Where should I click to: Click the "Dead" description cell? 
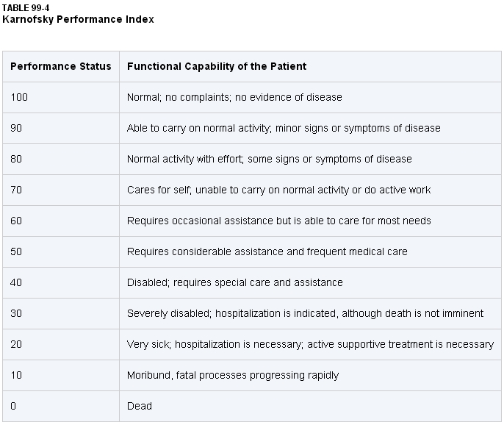(140, 406)
